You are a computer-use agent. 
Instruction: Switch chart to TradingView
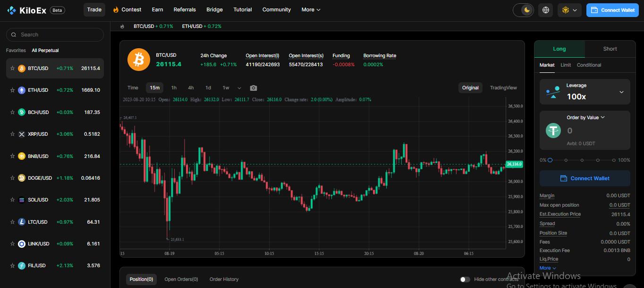(x=503, y=88)
